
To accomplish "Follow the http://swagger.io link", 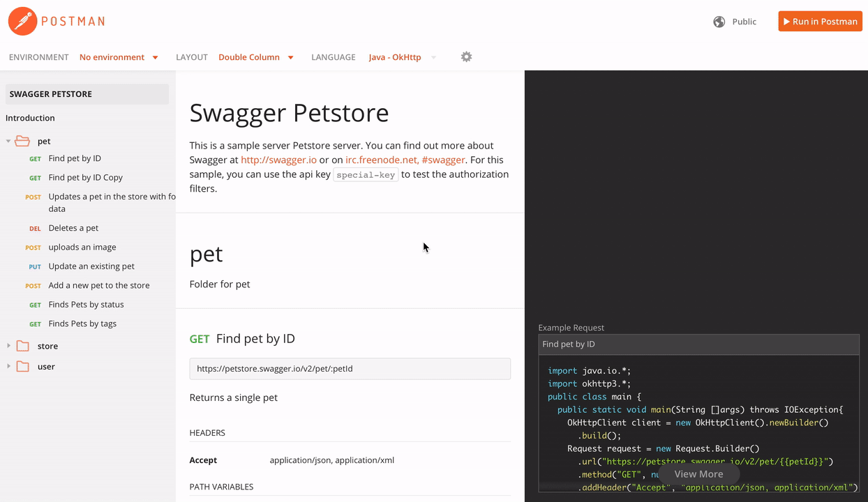I will pos(278,160).
